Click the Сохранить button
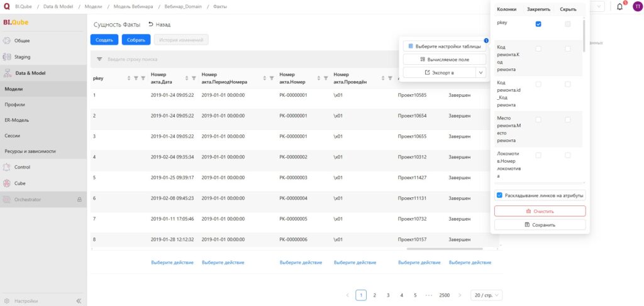This screenshot has width=644, height=306. point(540,225)
